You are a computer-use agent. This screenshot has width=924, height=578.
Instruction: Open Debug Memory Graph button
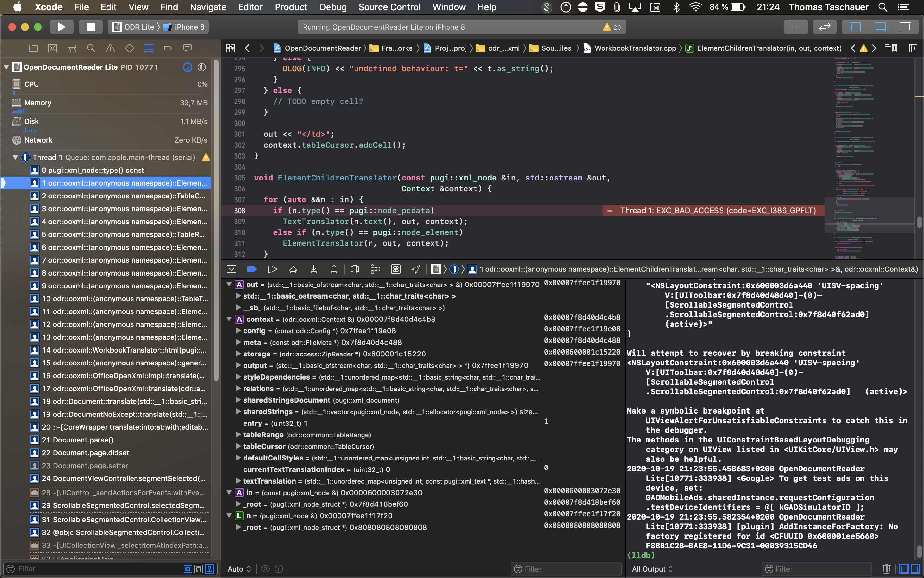click(375, 269)
